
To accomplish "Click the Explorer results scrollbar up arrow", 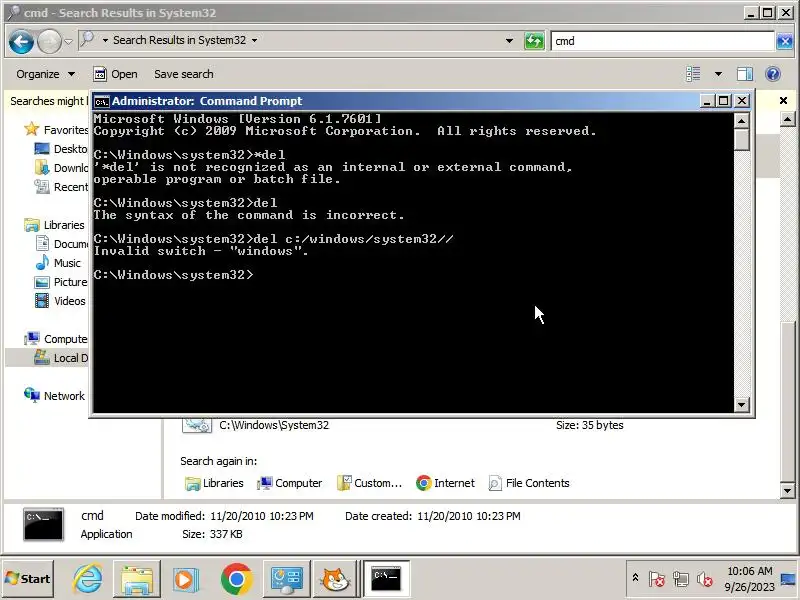I will tap(787, 119).
